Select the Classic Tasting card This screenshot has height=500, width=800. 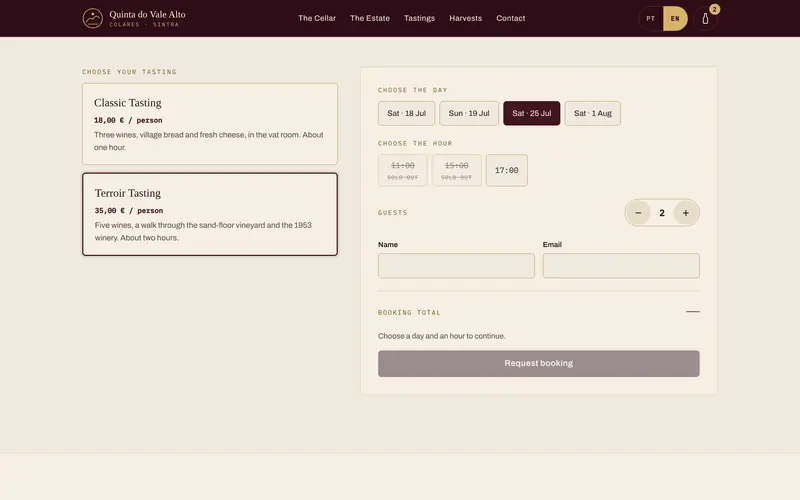point(210,124)
